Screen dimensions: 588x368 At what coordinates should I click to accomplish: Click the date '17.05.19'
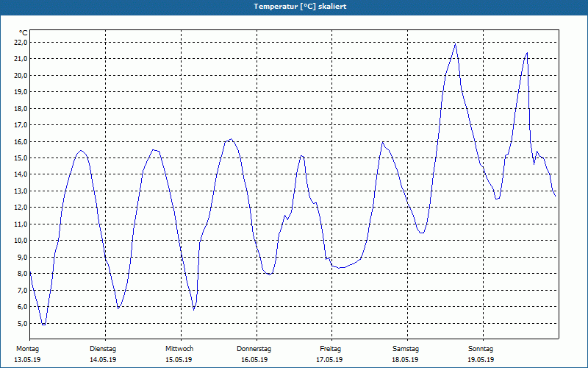(x=329, y=360)
